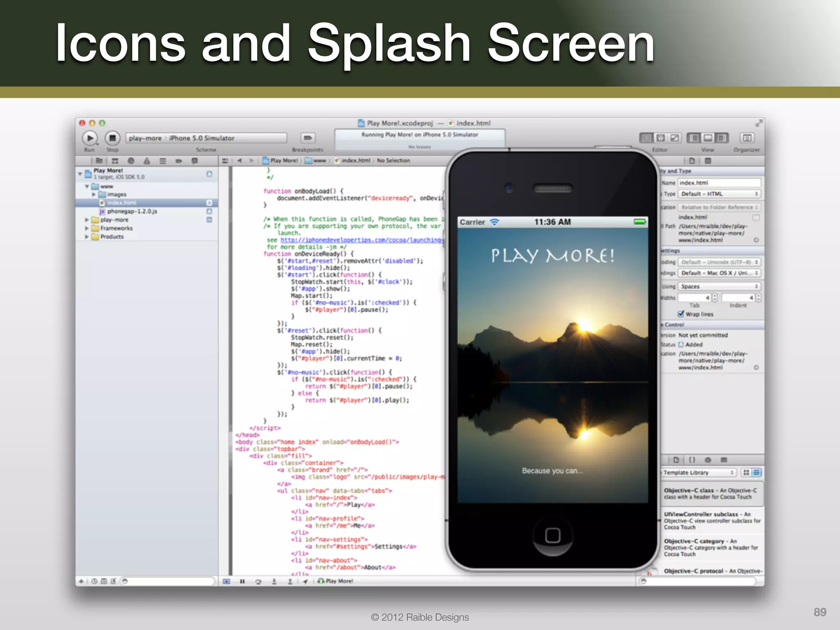
Task: Toggle the Breakpoints button in toolbar
Action: click(308, 138)
